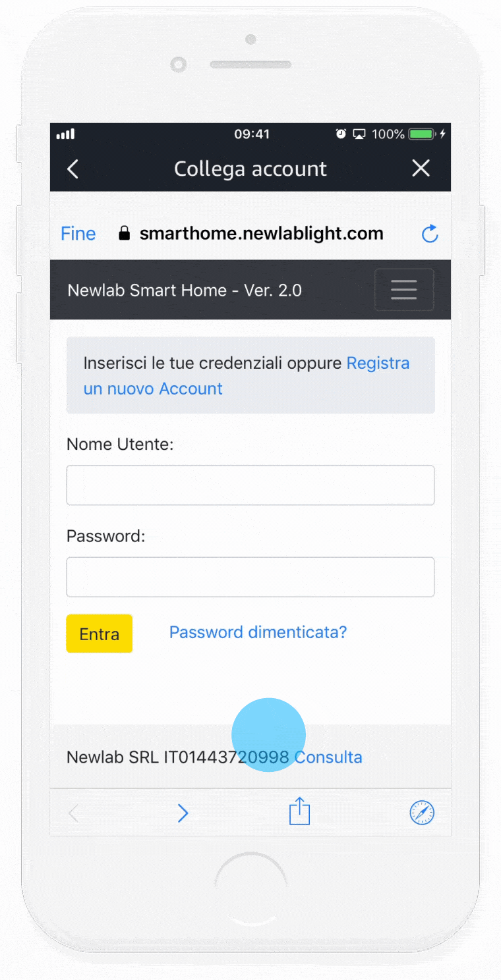Tap the padlock icon beside the URL
Screen dimensions: 501x980
[x=124, y=233]
